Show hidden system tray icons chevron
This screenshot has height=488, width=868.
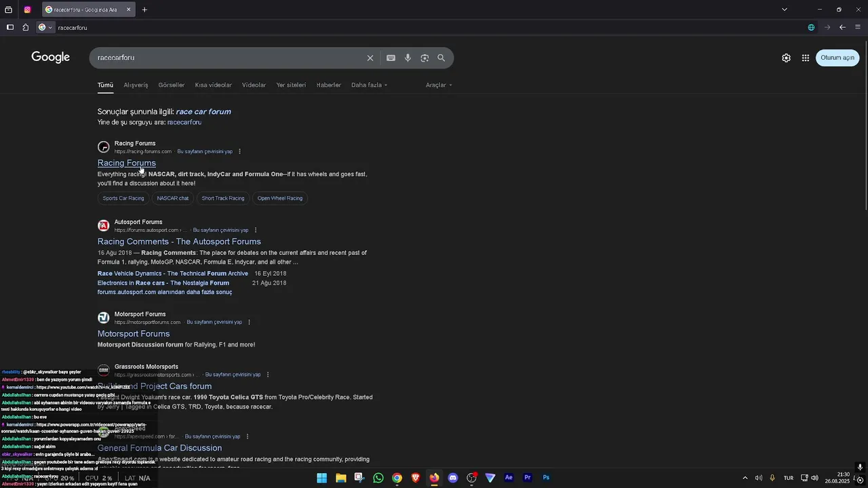[745, 478]
